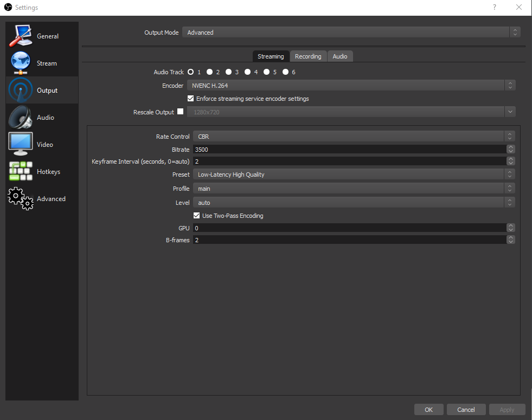
Task: Open the General settings icon
Action: [21, 36]
